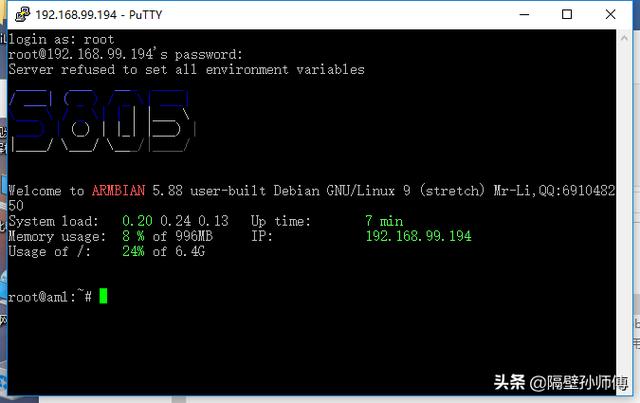Minimize the PuTTY window
This screenshot has height=403, width=640.
524,15
